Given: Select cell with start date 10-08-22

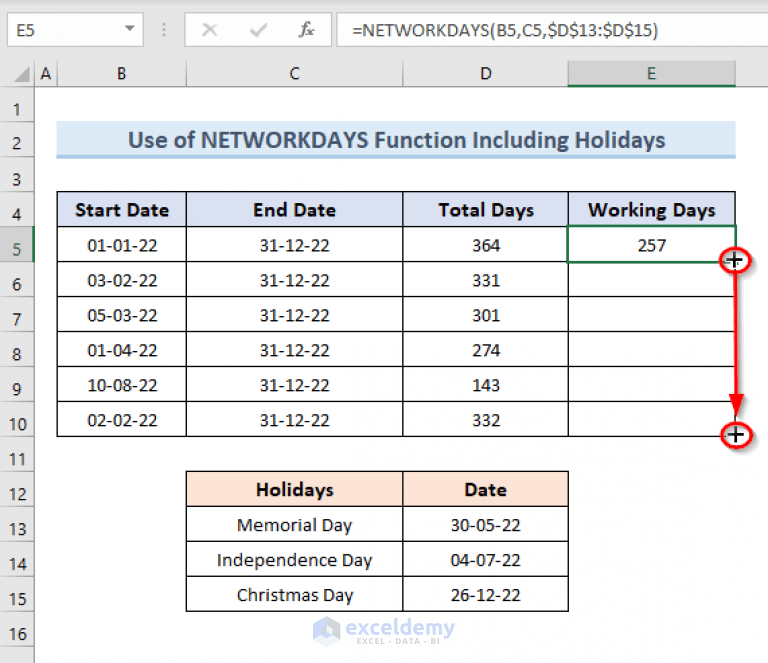Looking at the screenshot, I should pyautogui.click(x=121, y=385).
